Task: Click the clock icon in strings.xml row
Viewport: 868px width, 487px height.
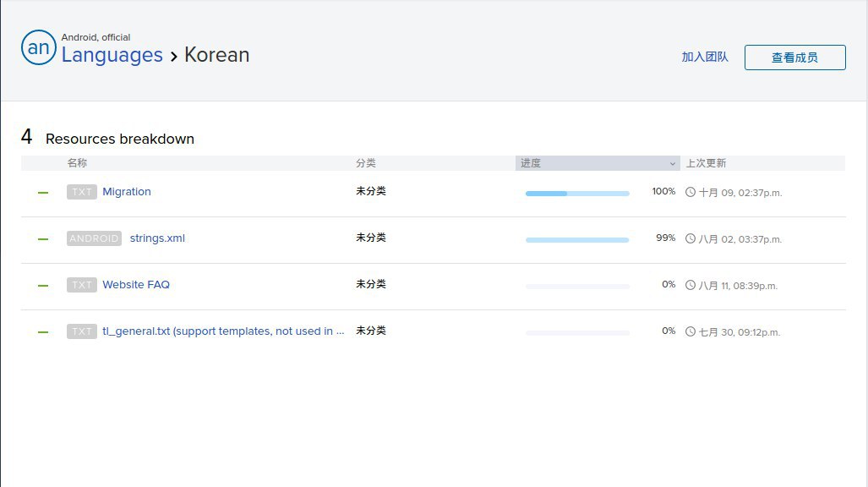Action: 691,238
